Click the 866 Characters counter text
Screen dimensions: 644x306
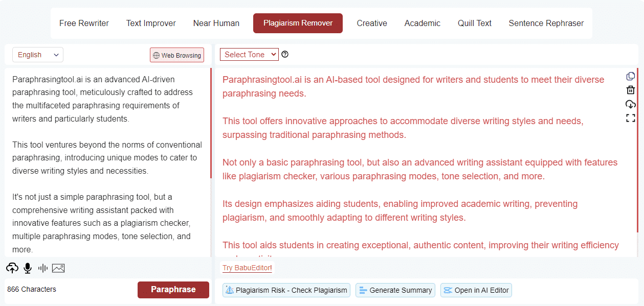(32, 289)
